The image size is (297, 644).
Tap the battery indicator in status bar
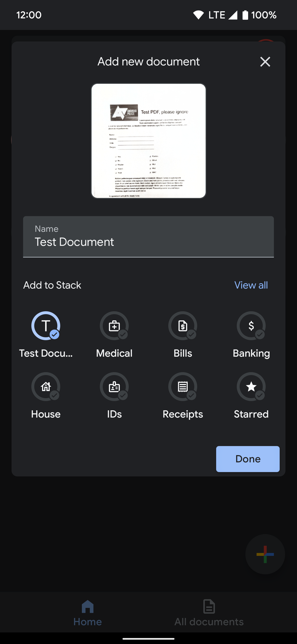245,15
